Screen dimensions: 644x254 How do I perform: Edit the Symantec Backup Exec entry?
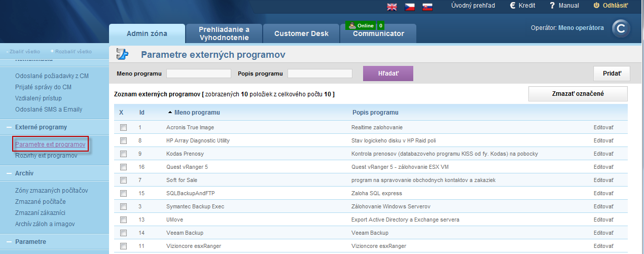[x=603, y=206]
